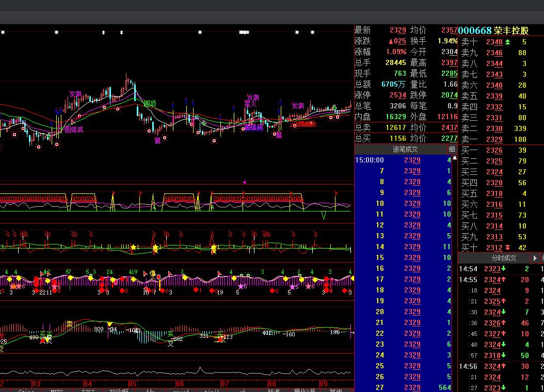The width and height of the screenshot is (544, 392).
Task: Click the 暴 marker below the 圆顶 dip
Action: 157,140
